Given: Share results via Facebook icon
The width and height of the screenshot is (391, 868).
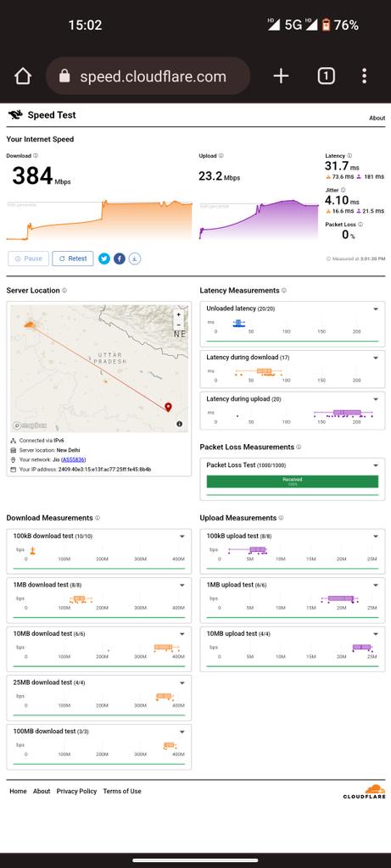Looking at the screenshot, I should pos(119,259).
